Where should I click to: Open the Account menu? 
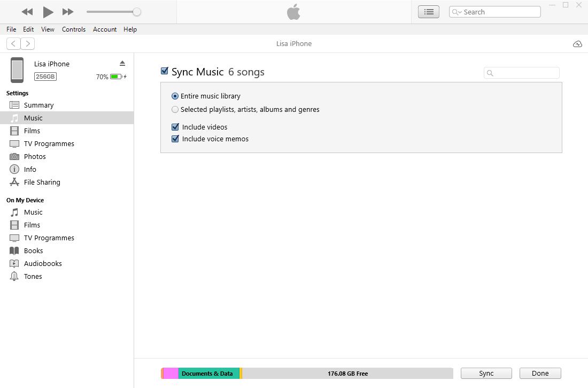[x=105, y=29]
